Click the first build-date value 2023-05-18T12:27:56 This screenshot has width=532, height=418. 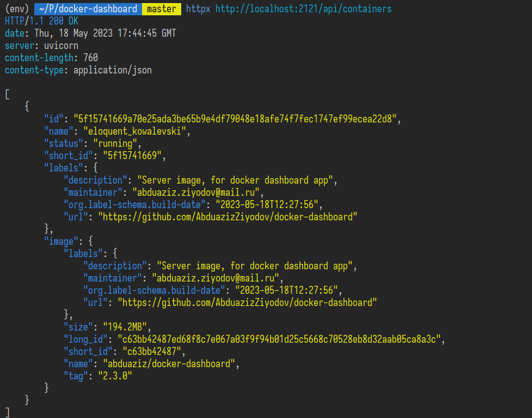(267, 204)
